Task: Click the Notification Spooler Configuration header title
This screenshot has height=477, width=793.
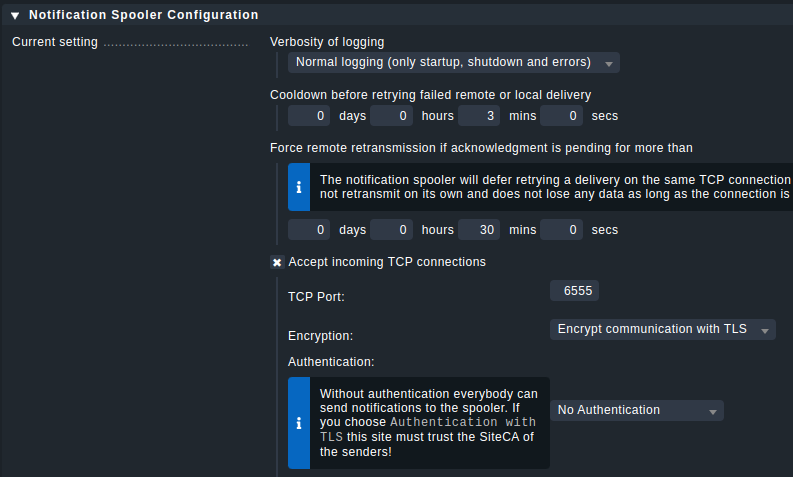Action: pyautogui.click(x=144, y=15)
